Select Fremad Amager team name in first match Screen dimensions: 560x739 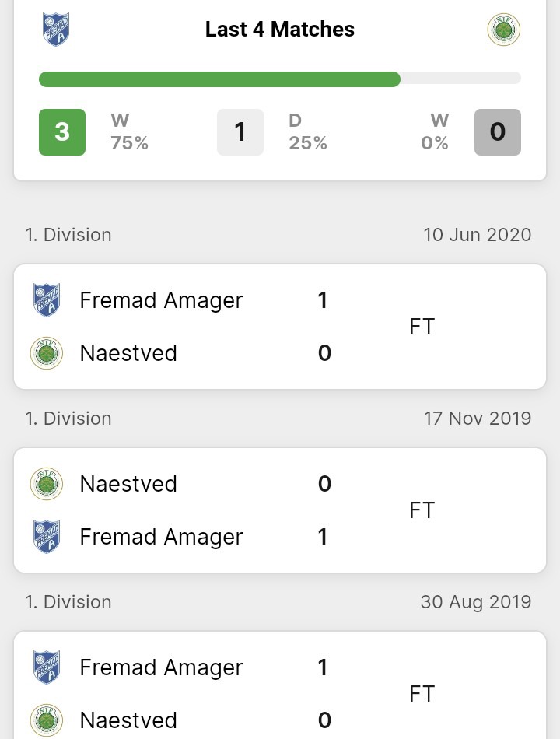point(161,301)
